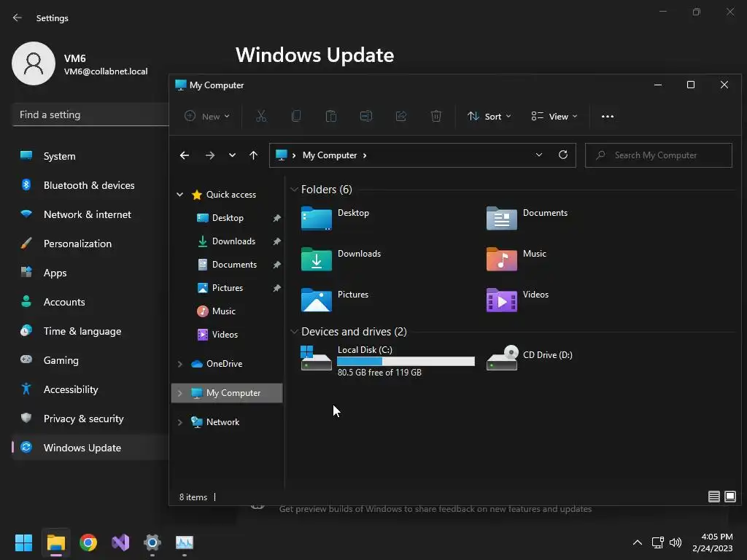The height and width of the screenshot is (560, 747).
Task: Click the Share icon in Explorer toolbar
Action: click(x=401, y=116)
